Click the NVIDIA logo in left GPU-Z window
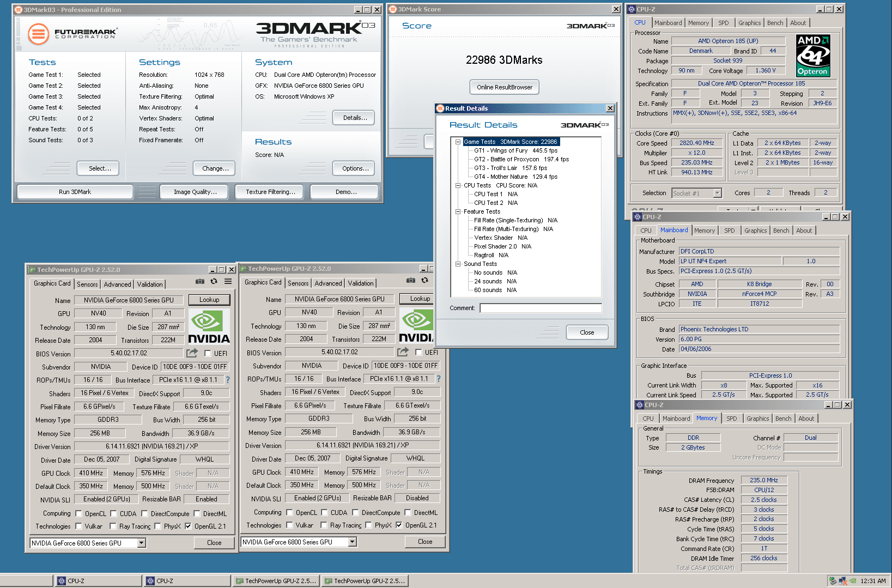The image size is (892, 588). point(209,326)
